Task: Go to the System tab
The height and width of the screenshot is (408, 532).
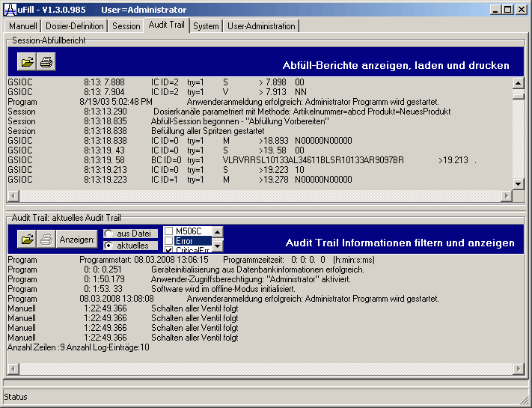Action: [206, 26]
